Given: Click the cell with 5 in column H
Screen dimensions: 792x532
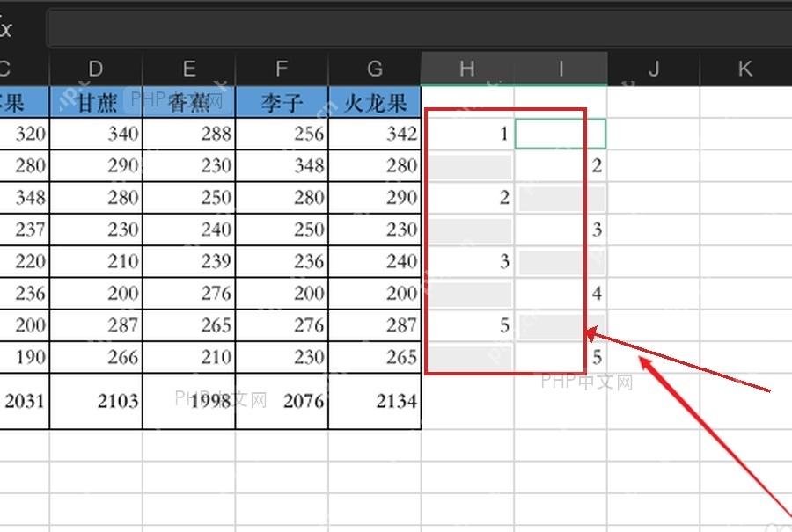Looking at the screenshot, I should [468, 325].
